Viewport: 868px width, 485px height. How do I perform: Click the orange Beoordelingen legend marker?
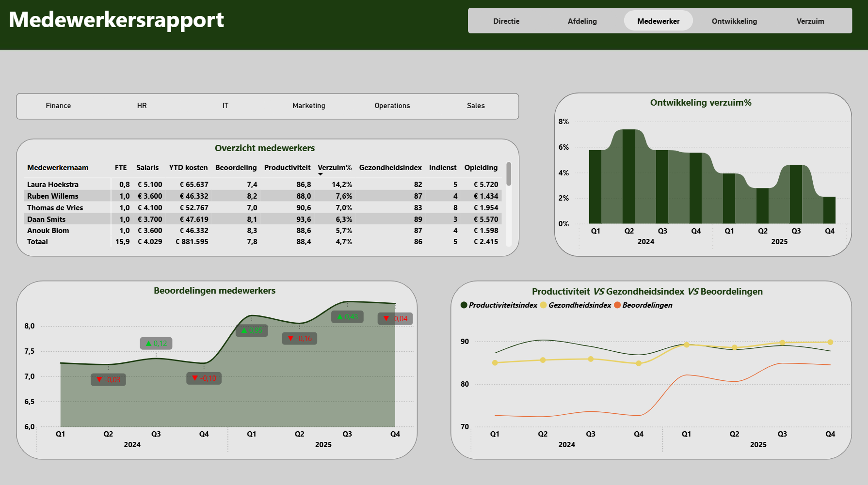pos(617,305)
